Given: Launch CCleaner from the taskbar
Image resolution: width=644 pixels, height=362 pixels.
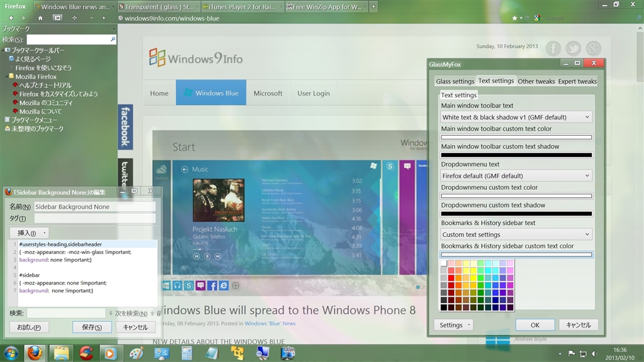Looking at the screenshot, I should click(x=86, y=353).
